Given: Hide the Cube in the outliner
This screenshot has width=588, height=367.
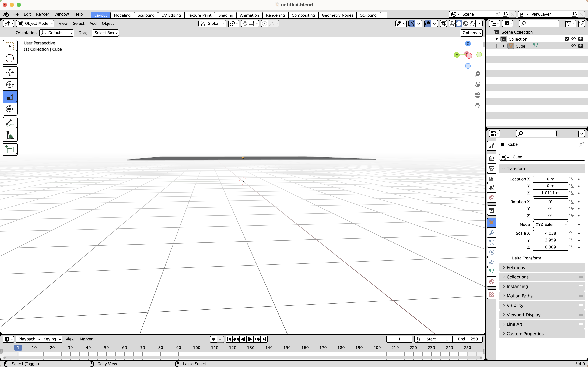Looking at the screenshot, I should (x=573, y=46).
